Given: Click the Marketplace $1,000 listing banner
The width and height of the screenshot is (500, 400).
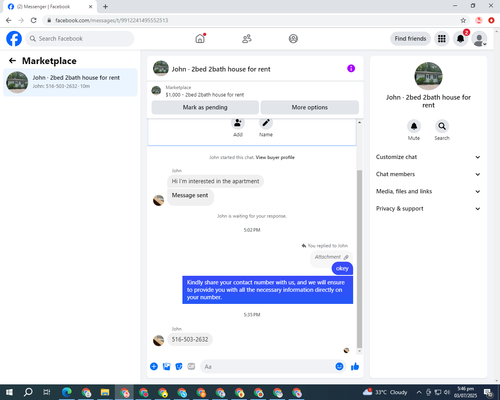Looking at the screenshot, I should point(255,91).
